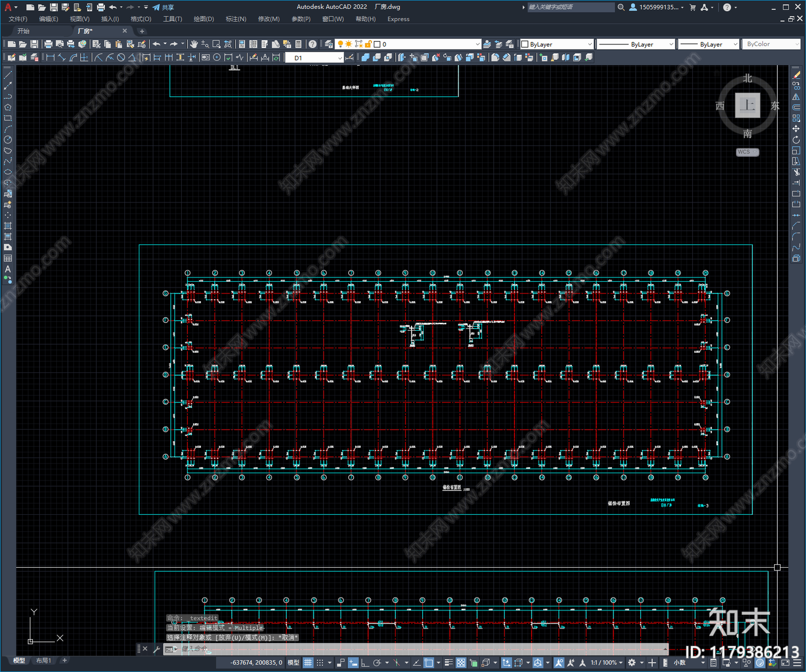Open the Layer Properties Manager icon
The height and width of the screenshot is (672, 806).
(x=329, y=44)
